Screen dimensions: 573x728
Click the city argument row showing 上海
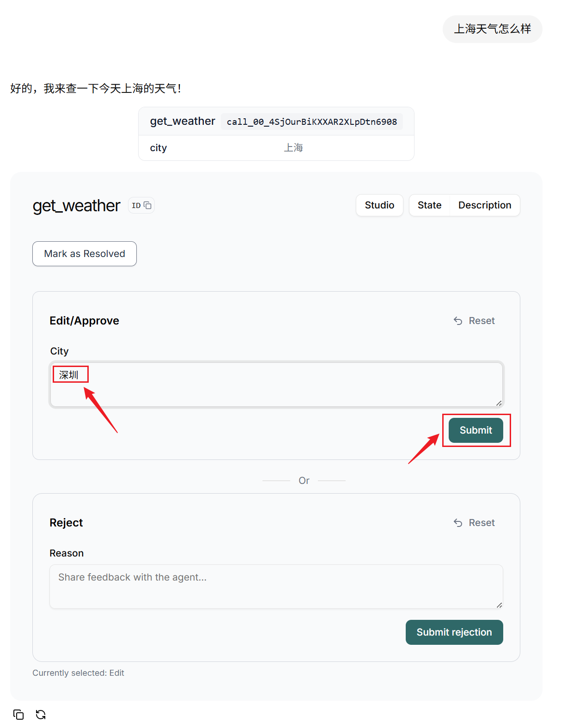(x=276, y=148)
